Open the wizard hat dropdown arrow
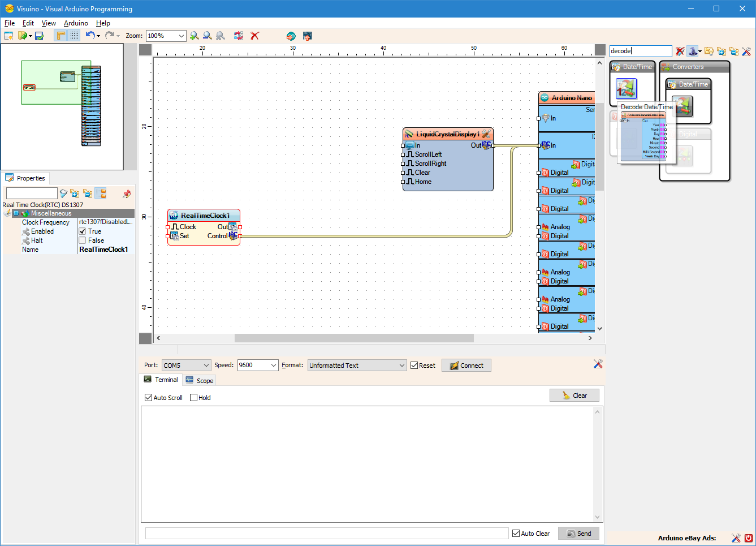The width and height of the screenshot is (756, 546). [x=700, y=51]
